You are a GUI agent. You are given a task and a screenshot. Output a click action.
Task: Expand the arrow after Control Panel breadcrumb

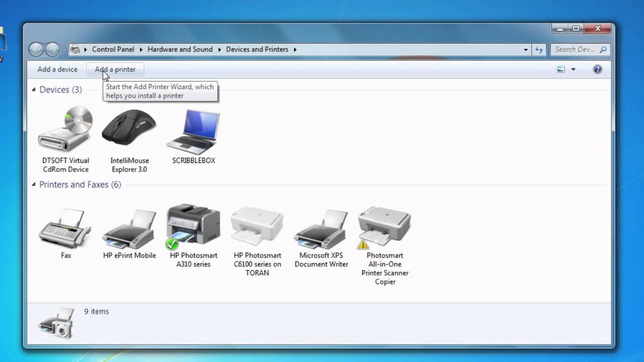(141, 49)
